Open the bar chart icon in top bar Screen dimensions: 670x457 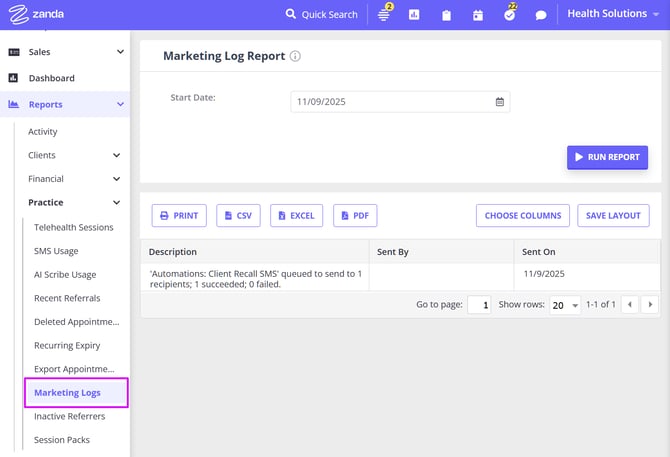(414, 15)
